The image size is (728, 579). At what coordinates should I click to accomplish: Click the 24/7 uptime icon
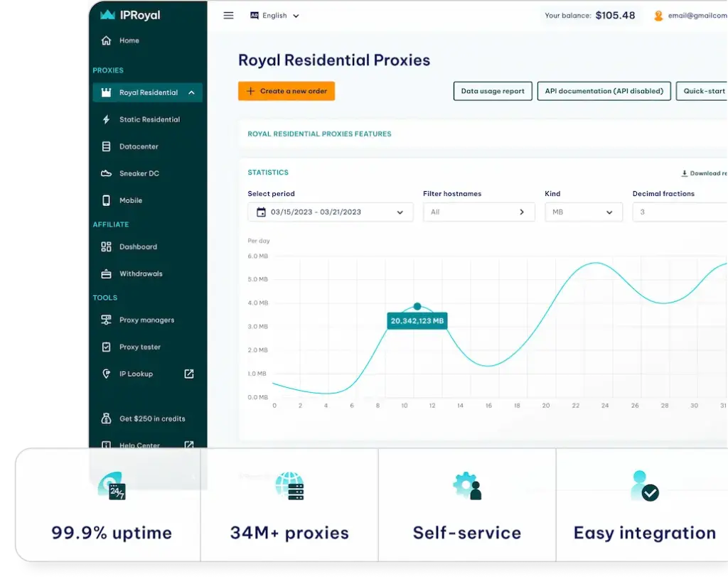click(112, 486)
